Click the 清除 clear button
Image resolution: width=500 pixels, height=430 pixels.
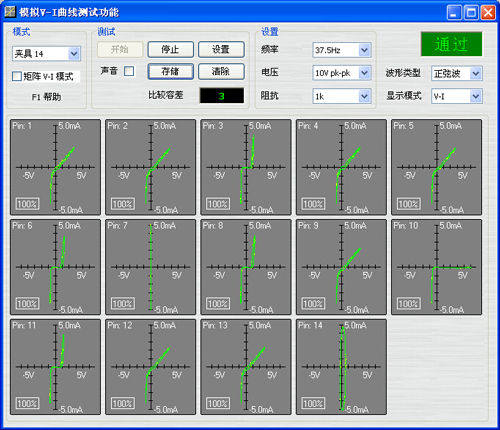click(221, 71)
